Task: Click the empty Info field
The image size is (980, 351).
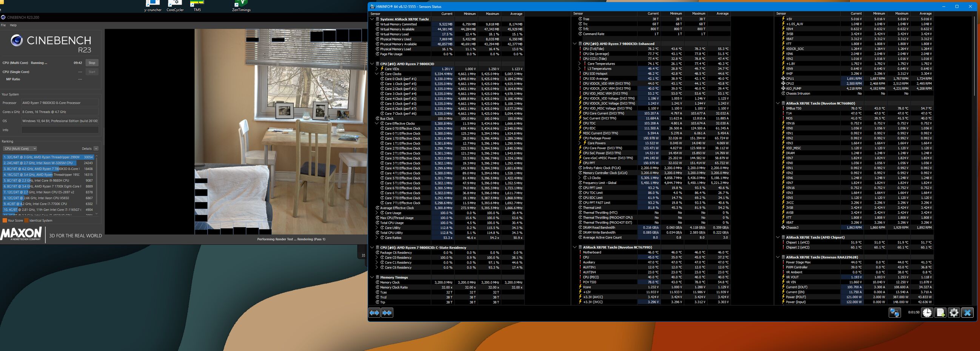Action: tap(60, 130)
